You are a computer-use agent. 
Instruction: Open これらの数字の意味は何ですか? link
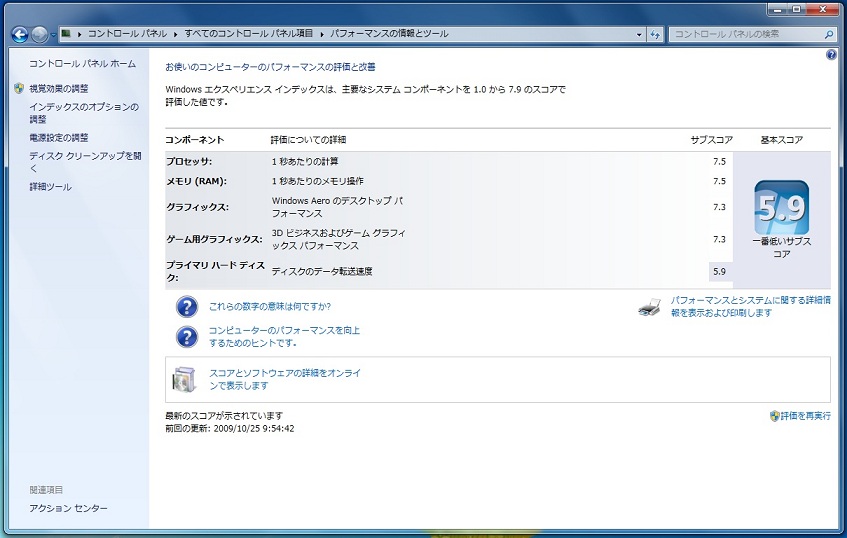[x=270, y=307]
